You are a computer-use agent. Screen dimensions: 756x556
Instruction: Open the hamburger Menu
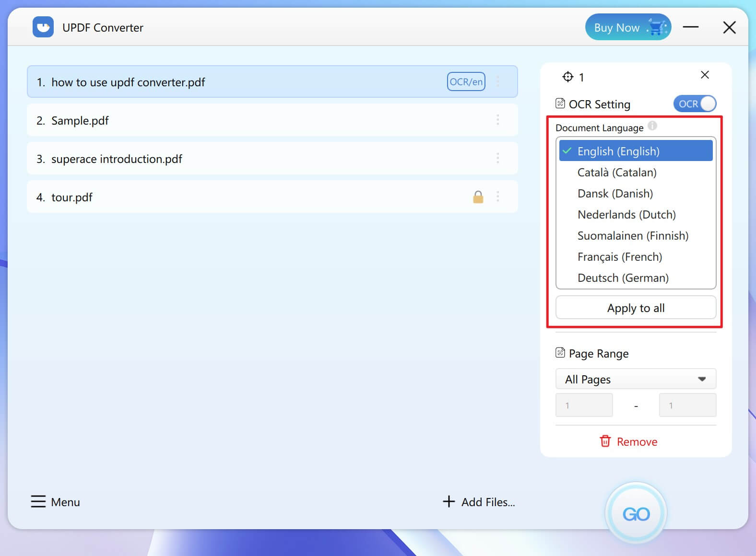coord(55,502)
